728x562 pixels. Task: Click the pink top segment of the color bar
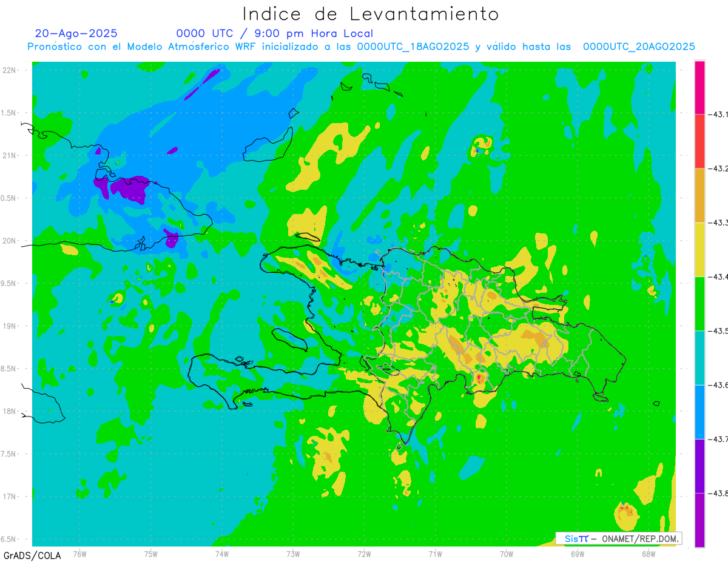[x=699, y=87]
